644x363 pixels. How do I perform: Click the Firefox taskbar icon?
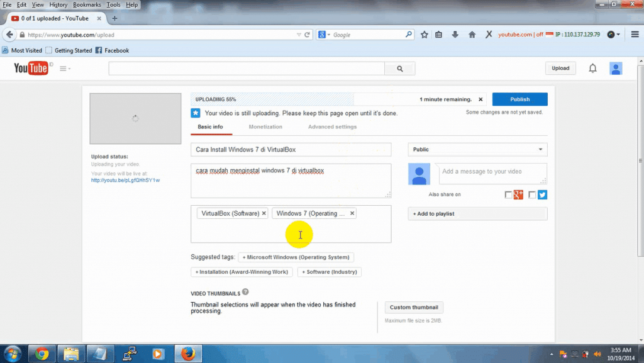click(x=188, y=354)
